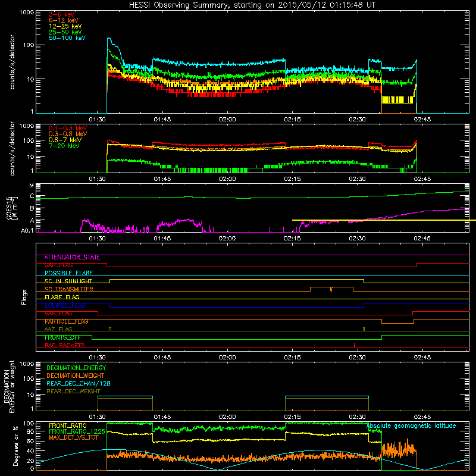The width and height of the screenshot is (476, 476).
Task: Click 01:45 tick label under decimation panel
Action: click(162, 417)
